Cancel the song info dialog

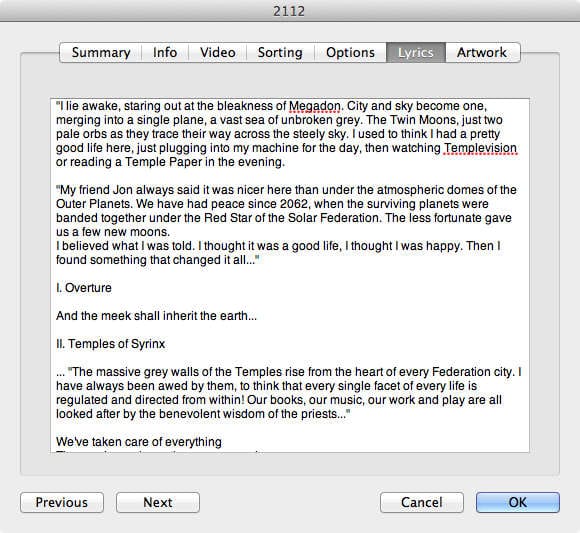click(422, 502)
